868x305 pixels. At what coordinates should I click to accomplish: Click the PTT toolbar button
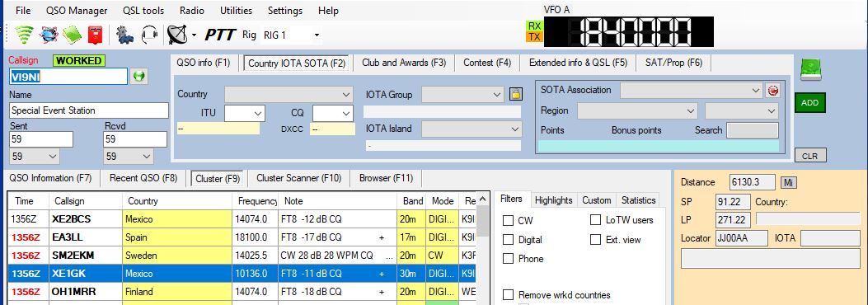tap(221, 35)
